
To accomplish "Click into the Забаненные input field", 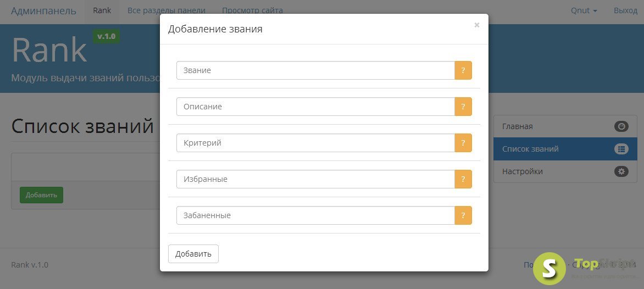I will (x=315, y=215).
